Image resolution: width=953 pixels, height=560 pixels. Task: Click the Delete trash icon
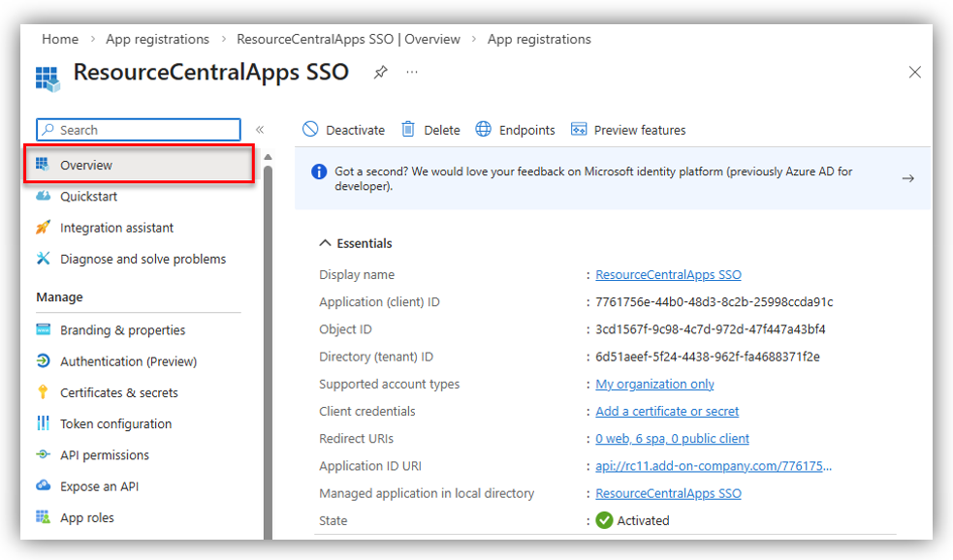[x=408, y=130]
